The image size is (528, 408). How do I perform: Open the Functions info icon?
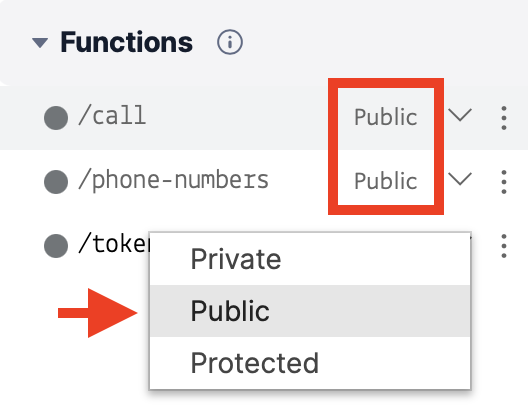point(230,42)
